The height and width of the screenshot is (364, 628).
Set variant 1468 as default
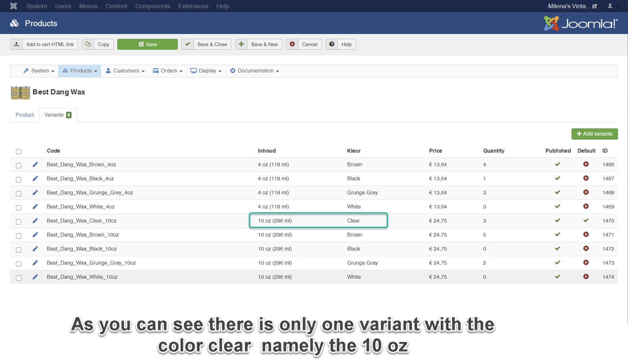pos(586,192)
